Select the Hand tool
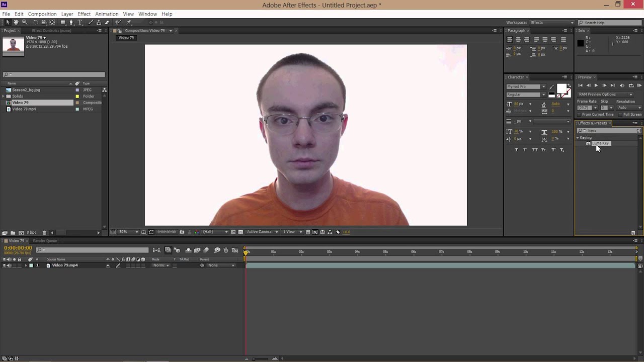644x362 pixels. tap(16, 22)
